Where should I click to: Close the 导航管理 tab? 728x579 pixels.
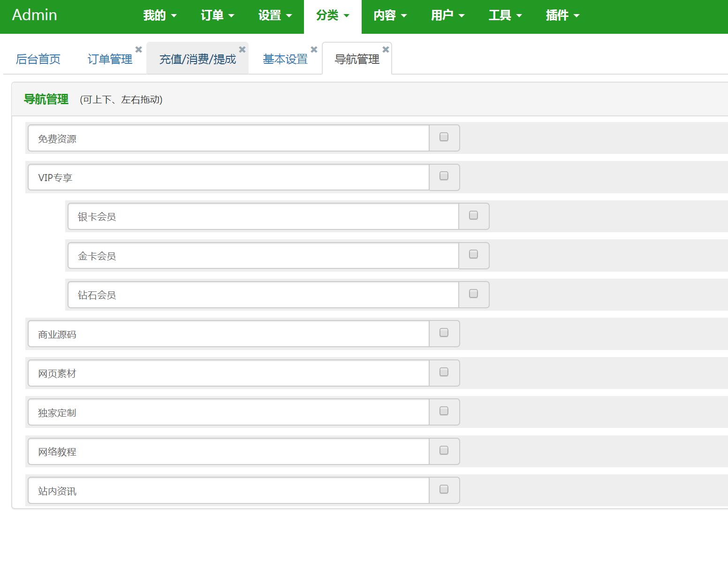click(386, 49)
